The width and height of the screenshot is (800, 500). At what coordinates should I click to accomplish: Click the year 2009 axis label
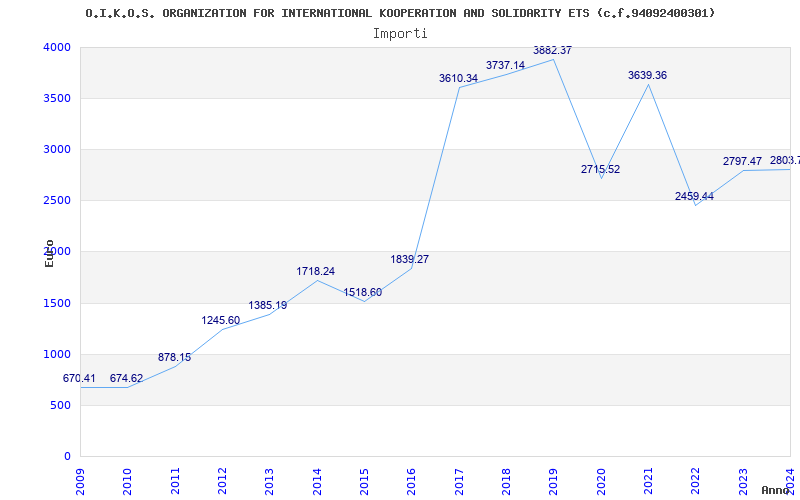click(x=80, y=482)
